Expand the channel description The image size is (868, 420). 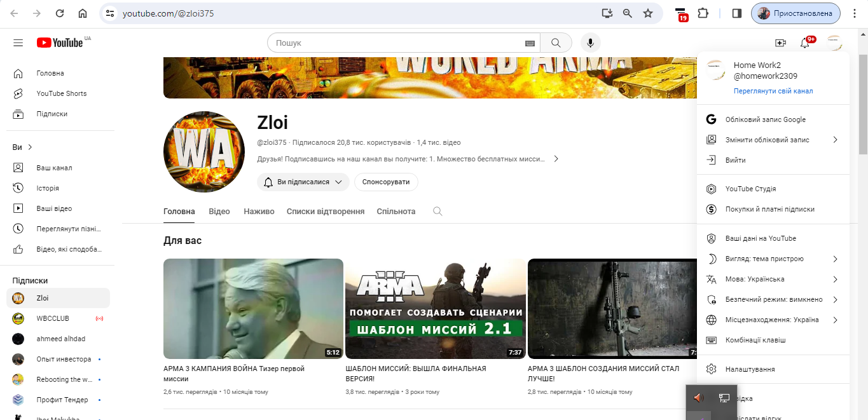point(556,159)
